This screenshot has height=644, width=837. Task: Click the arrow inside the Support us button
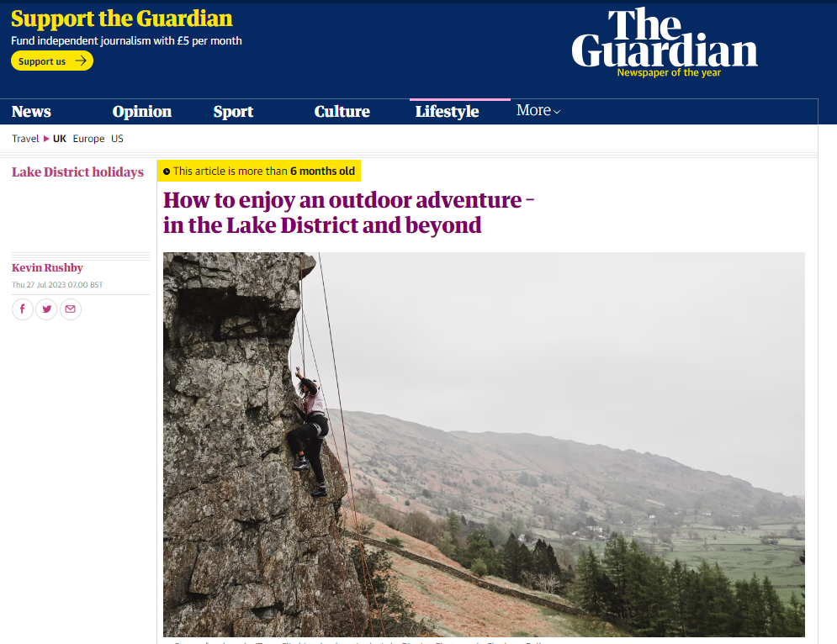click(x=81, y=61)
